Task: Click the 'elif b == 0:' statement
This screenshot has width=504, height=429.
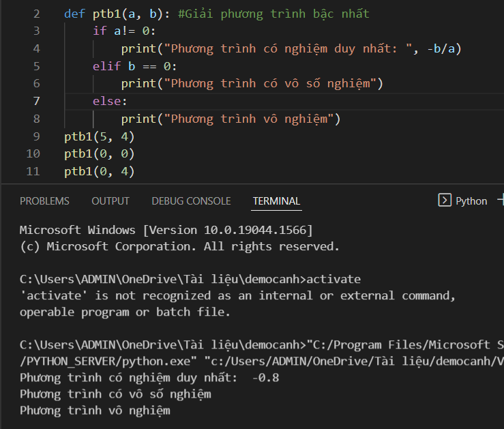Action: 134,66
